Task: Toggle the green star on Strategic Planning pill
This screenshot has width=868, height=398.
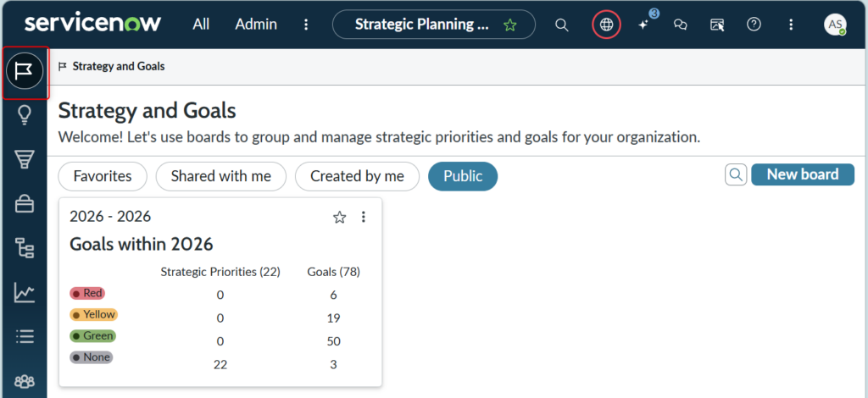Action: [x=509, y=25]
